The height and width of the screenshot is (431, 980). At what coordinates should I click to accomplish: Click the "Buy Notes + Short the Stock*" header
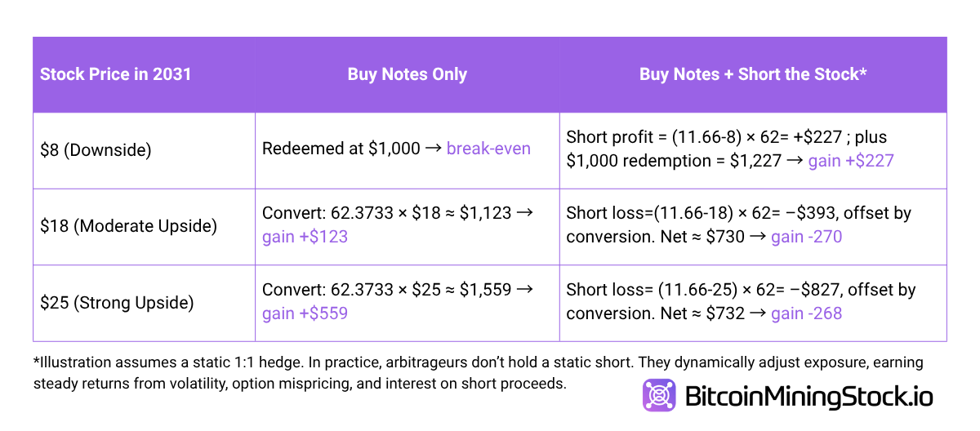click(752, 74)
